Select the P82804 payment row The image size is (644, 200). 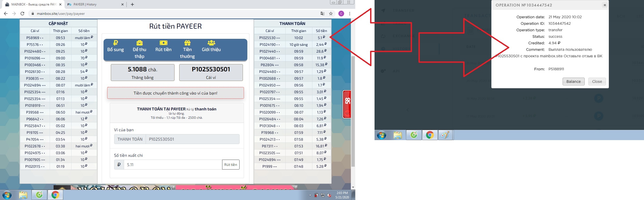[x=293, y=65]
